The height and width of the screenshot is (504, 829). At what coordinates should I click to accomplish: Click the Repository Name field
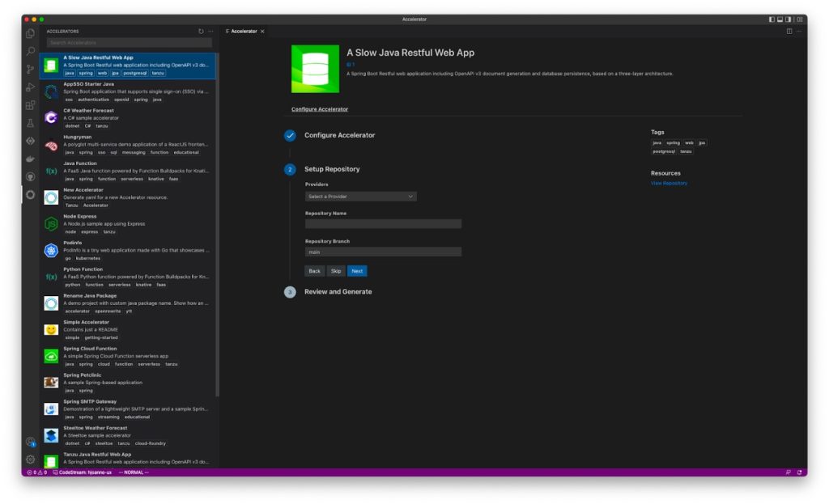tap(383, 224)
